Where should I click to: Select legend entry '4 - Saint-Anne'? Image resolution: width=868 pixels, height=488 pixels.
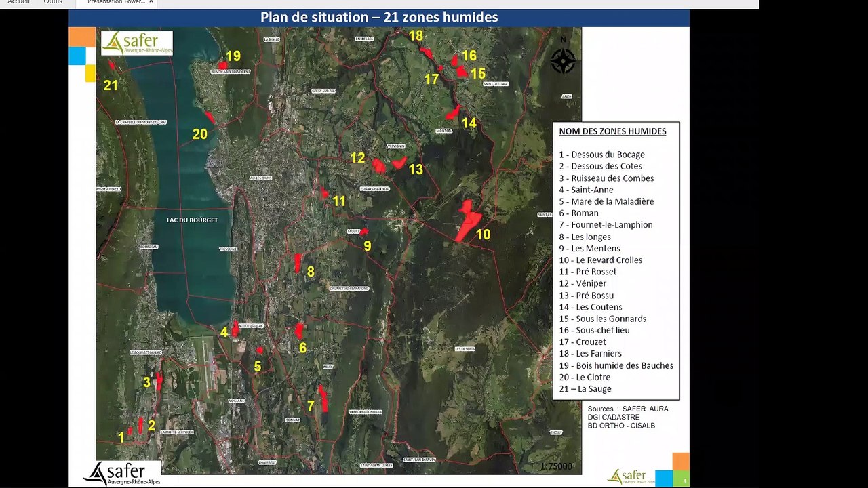[586, 190]
